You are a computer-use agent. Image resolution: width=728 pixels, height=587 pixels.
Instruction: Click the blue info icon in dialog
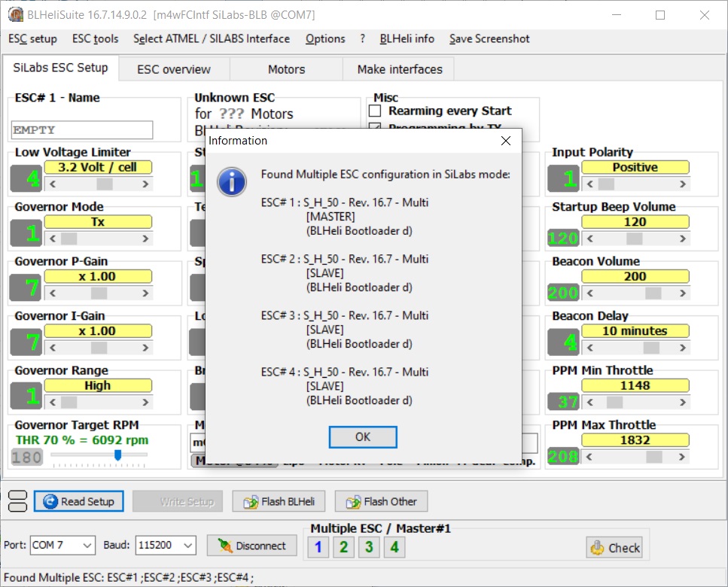click(232, 181)
